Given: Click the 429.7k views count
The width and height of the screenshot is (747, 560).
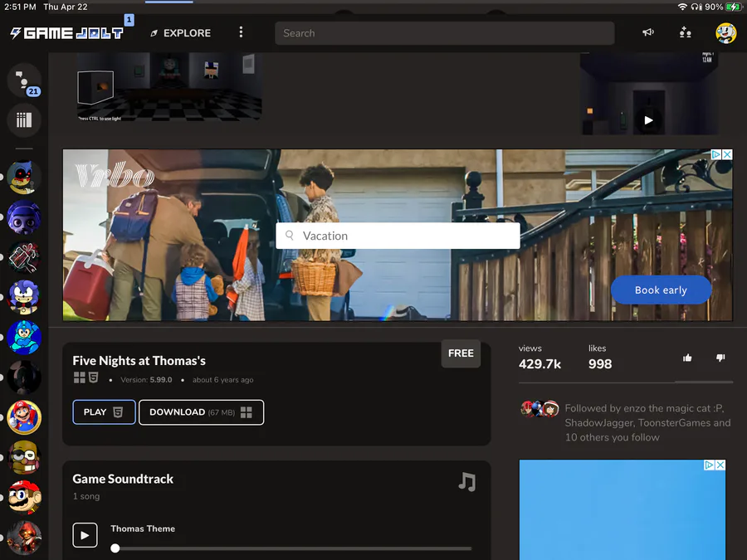Looking at the screenshot, I should [539, 364].
